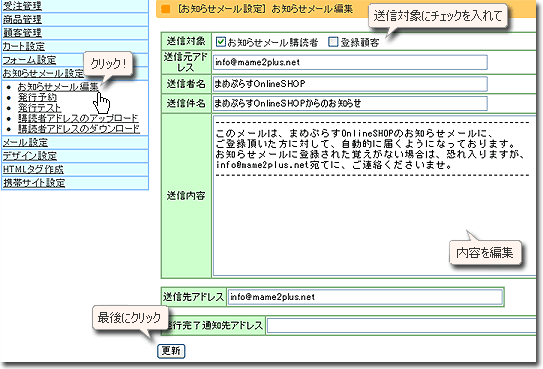Click the お知らせメール編集 link

(58, 87)
